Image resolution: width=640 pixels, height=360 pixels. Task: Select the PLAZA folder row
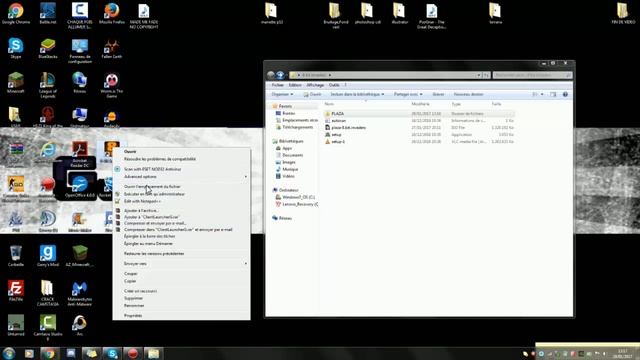click(419, 114)
